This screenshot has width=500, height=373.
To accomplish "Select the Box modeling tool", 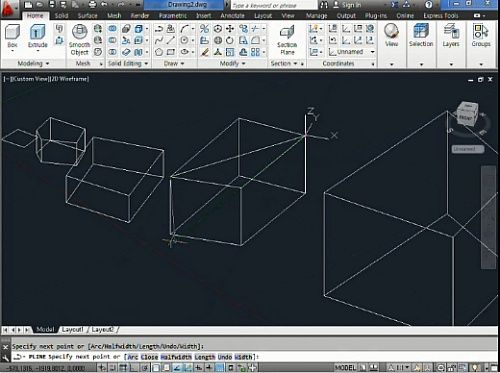I will (12, 36).
